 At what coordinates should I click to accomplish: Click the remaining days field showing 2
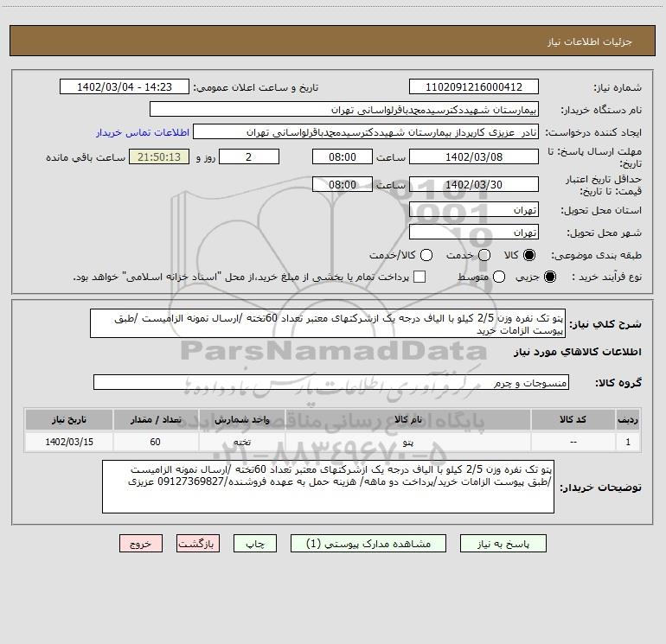pyautogui.click(x=249, y=157)
